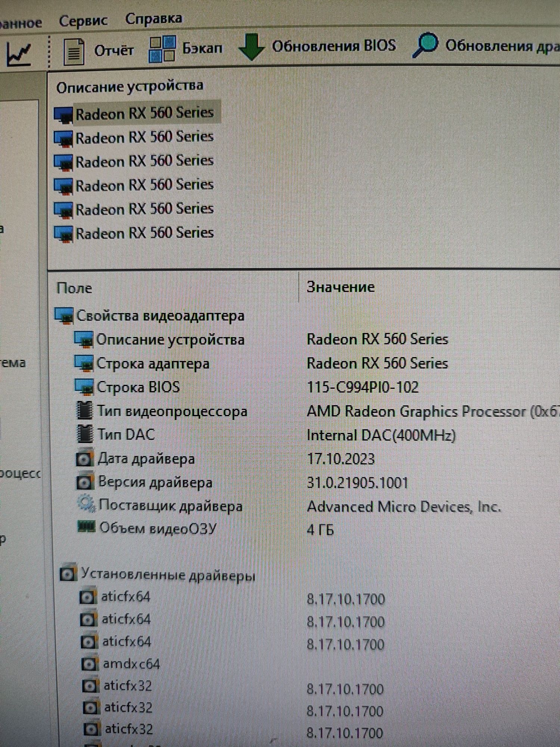
Task: Click the AMD Radeon Graphics Processor value
Action: pos(433,411)
